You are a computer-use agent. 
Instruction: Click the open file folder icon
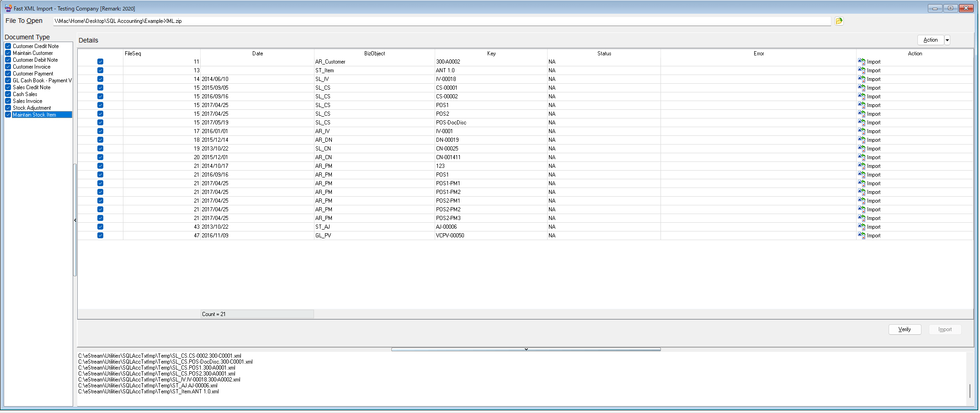(839, 21)
